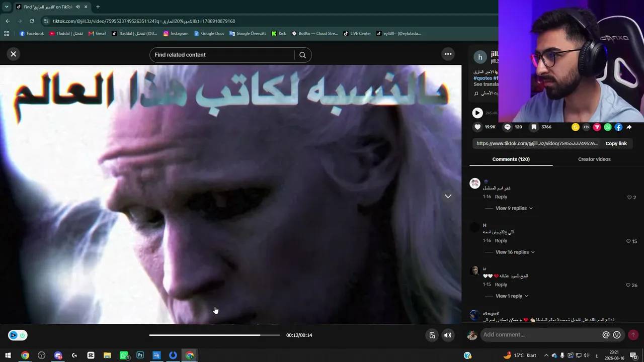Open WhatsApp from the taskbar

(124, 355)
